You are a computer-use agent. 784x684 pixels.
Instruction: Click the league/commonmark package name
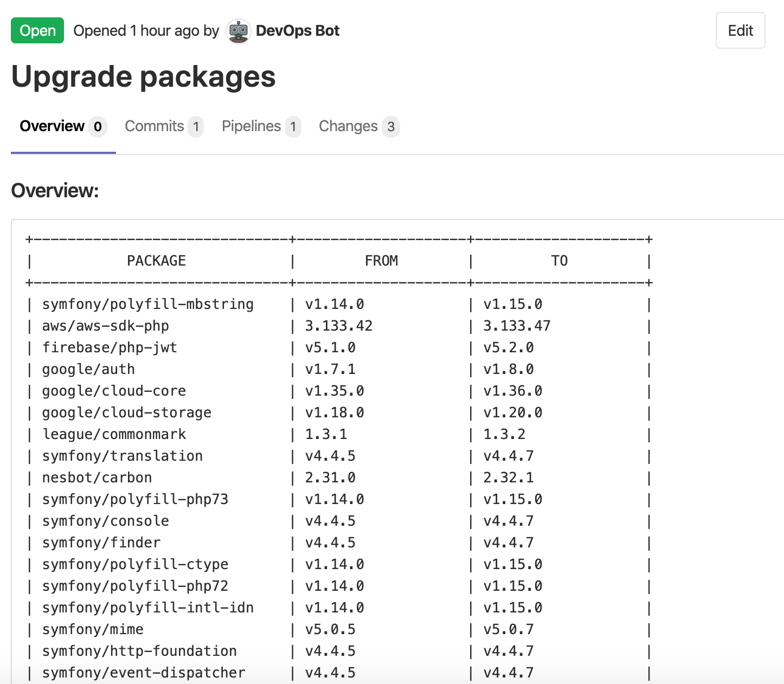pyautogui.click(x=114, y=434)
